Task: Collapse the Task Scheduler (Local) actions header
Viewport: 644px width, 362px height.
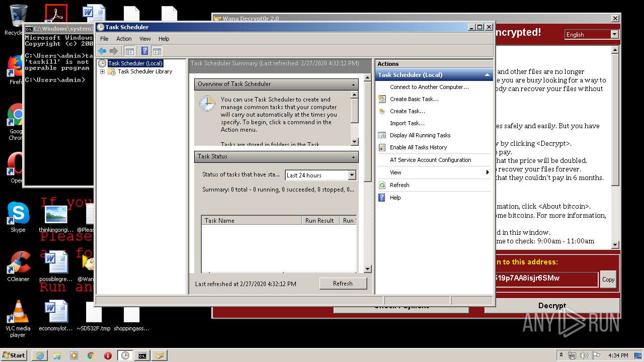Action: click(487, 75)
